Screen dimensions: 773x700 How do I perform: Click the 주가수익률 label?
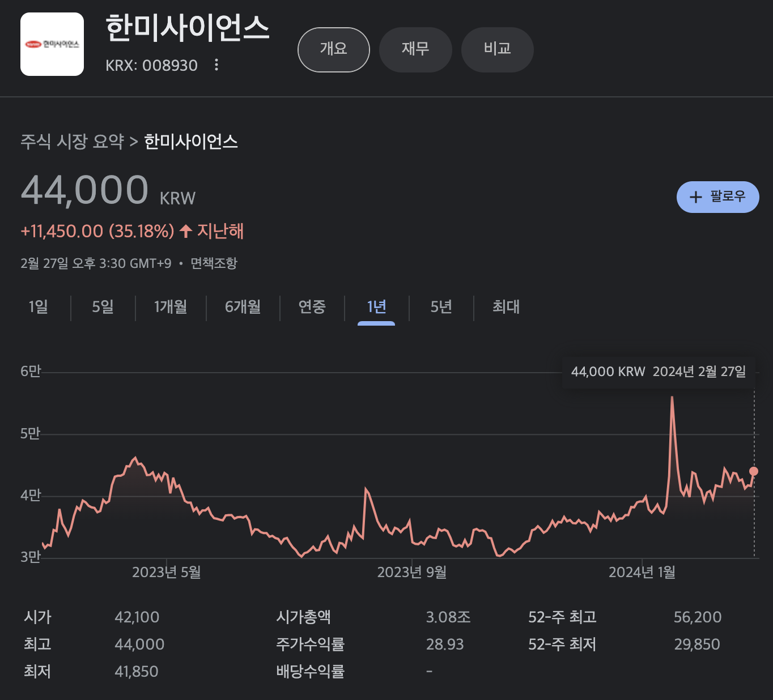311,644
